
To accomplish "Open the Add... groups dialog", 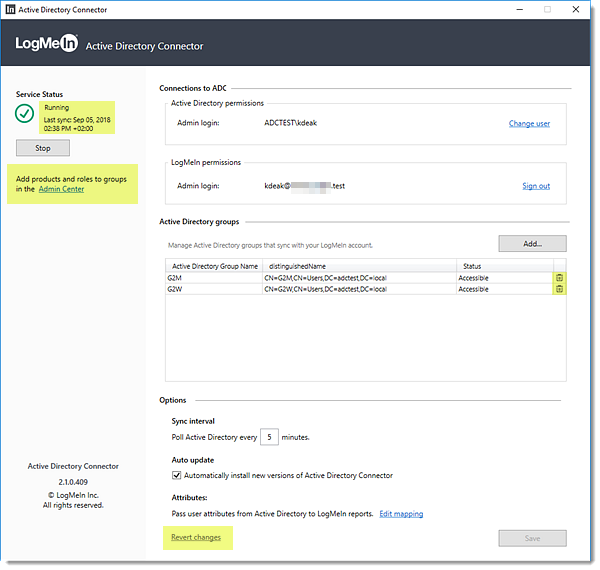I will (x=532, y=243).
